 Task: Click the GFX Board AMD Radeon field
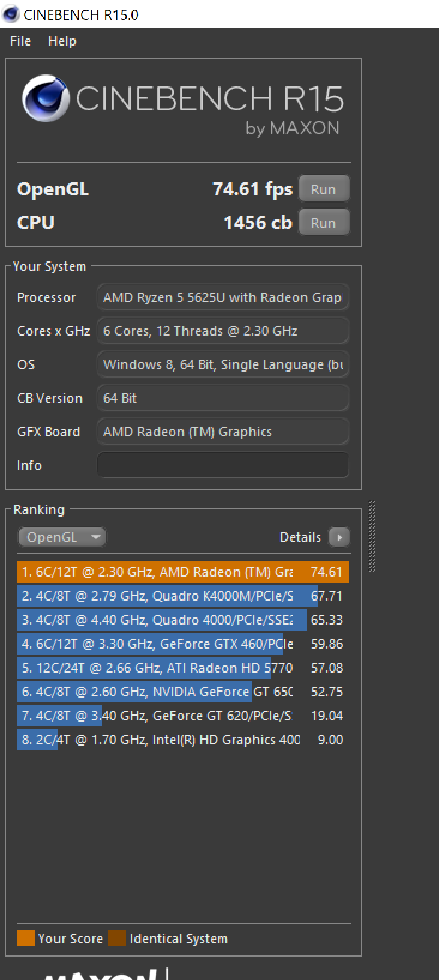(222, 432)
